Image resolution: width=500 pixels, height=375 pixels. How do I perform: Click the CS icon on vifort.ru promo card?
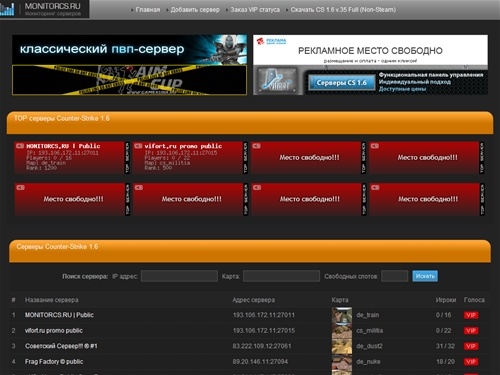tap(138, 146)
